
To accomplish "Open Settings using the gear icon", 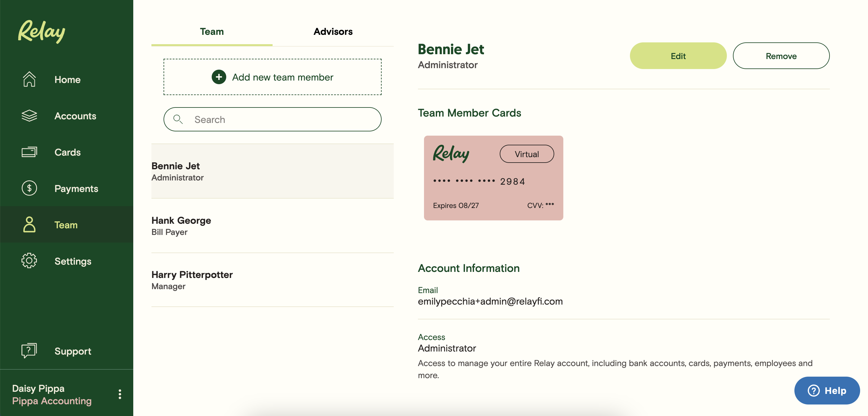I will point(29,261).
